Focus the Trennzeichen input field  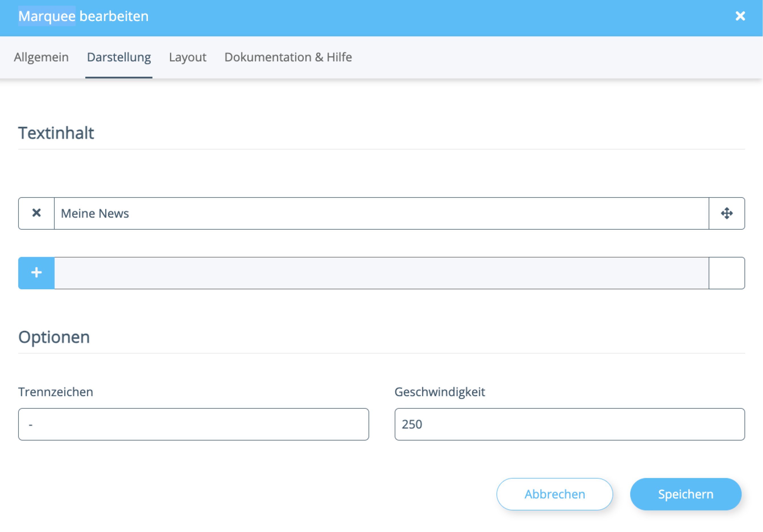(x=193, y=424)
